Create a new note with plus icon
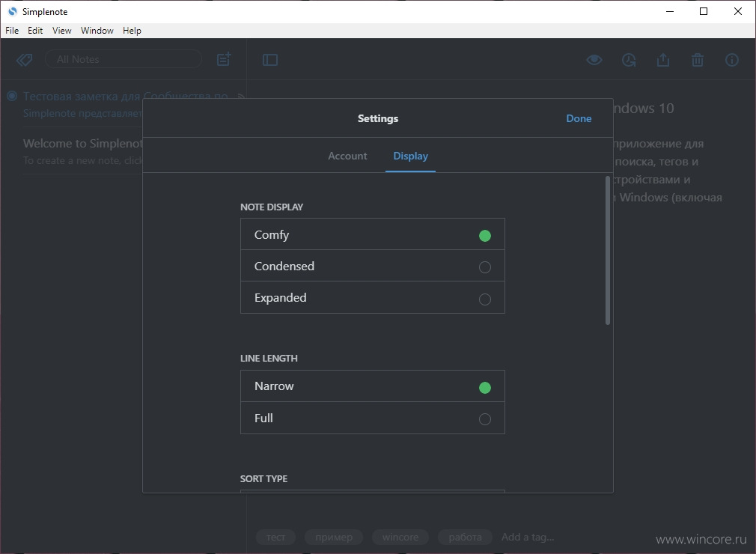 [x=224, y=59]
